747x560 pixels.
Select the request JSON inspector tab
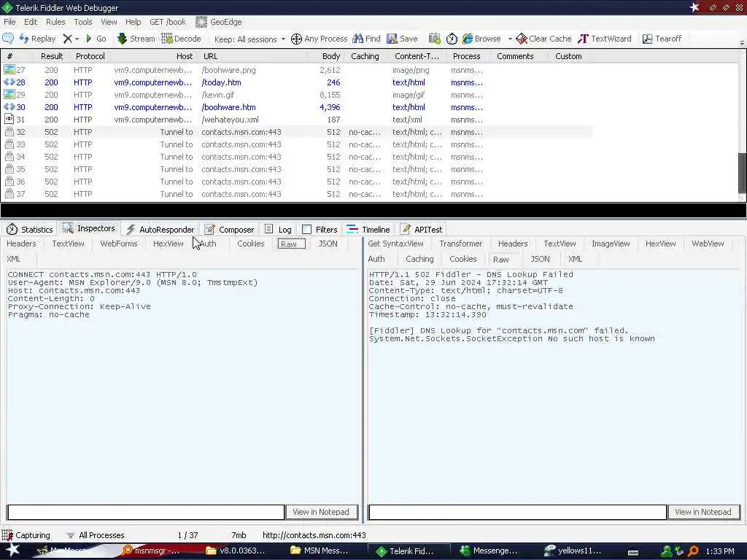pos(328,244)
